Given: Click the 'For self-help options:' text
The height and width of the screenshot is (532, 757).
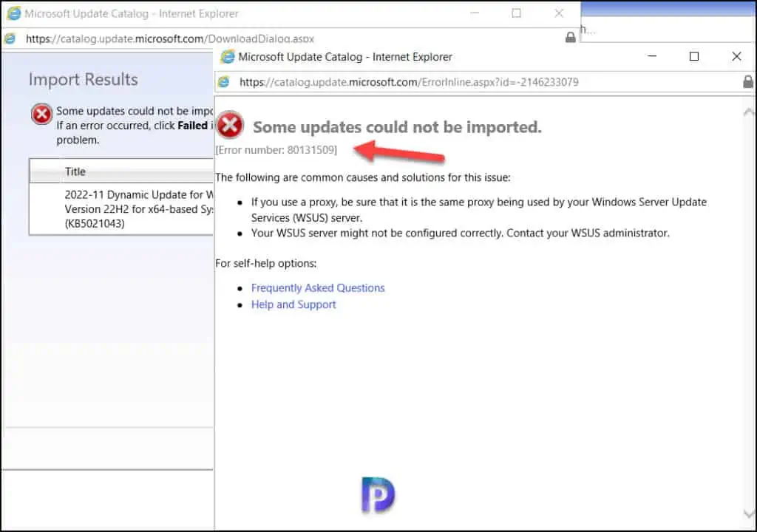Looking at the screenshot, I should tap(266, 264).
